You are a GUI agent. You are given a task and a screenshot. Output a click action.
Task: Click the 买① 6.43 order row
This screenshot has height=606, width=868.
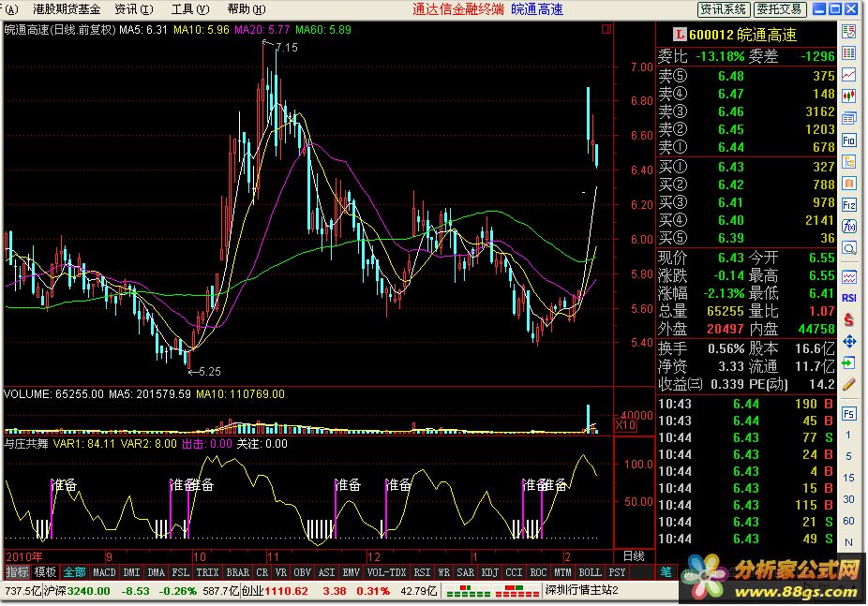[x=746, y=167]
